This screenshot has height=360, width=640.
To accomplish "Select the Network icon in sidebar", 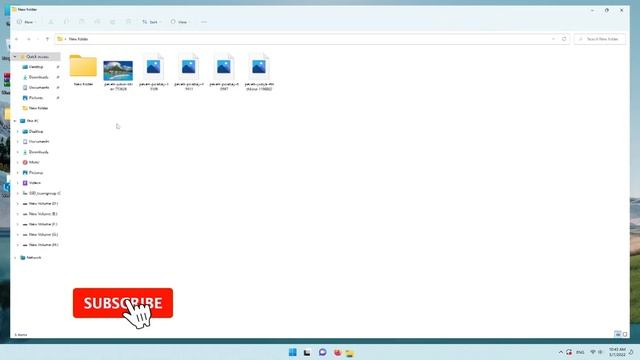I will coord(23,258).
